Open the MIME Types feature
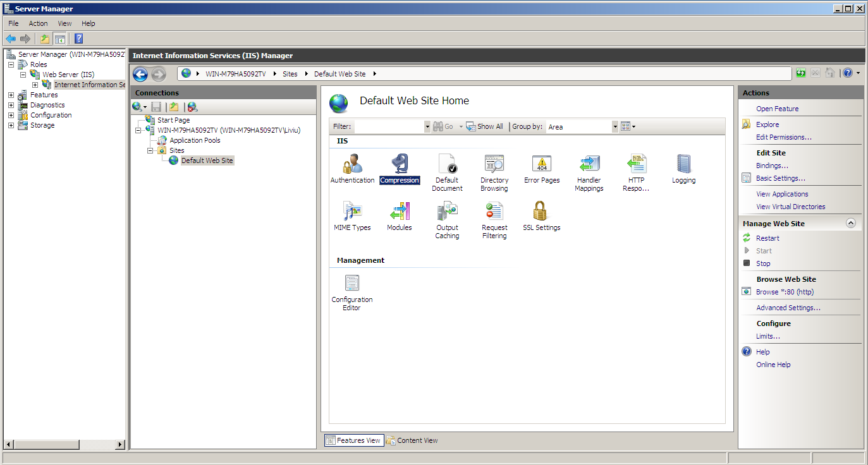The height and width of the screenshot is (465, 868). 352,212
